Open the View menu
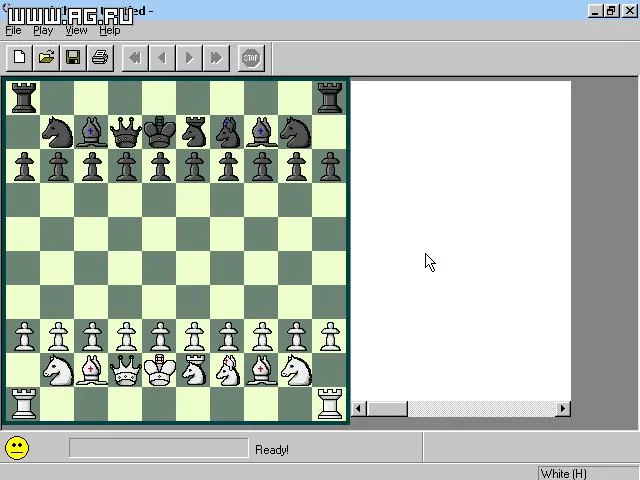This screenshot has width=640, height=480. [x=76, y=31]
